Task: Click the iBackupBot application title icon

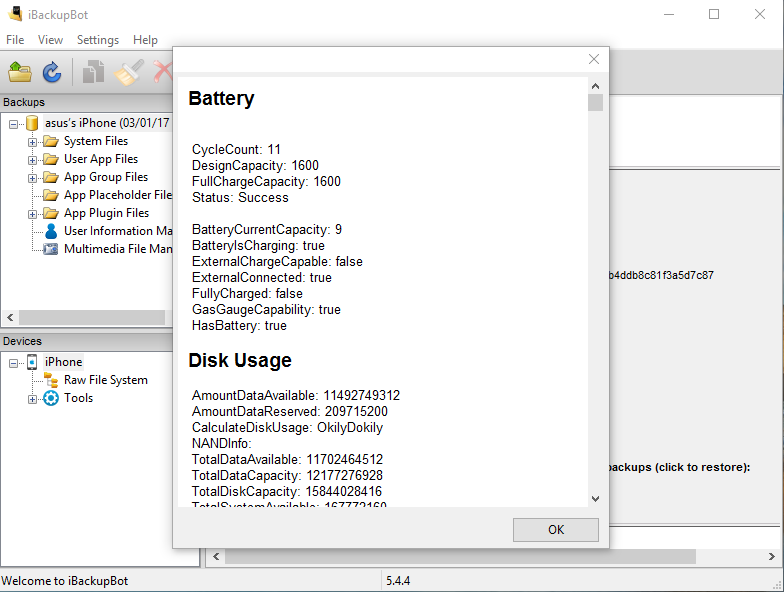Action: tap(16, 14)
